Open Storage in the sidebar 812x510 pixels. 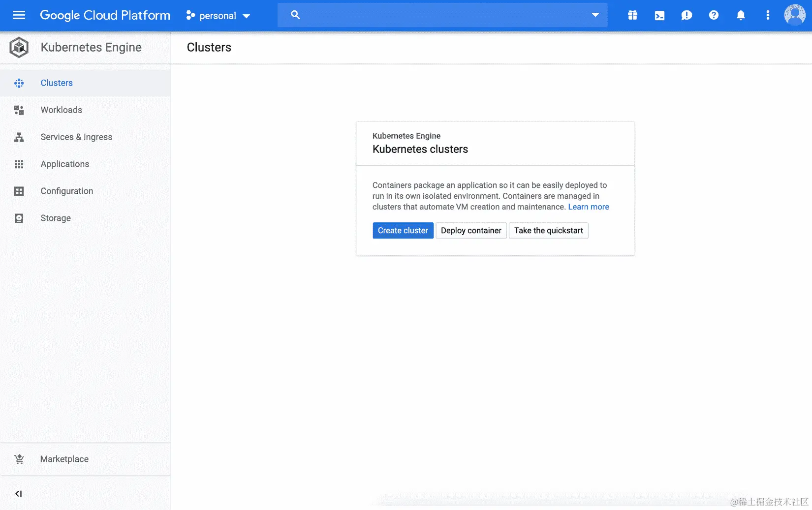click(x=85, y=218)
